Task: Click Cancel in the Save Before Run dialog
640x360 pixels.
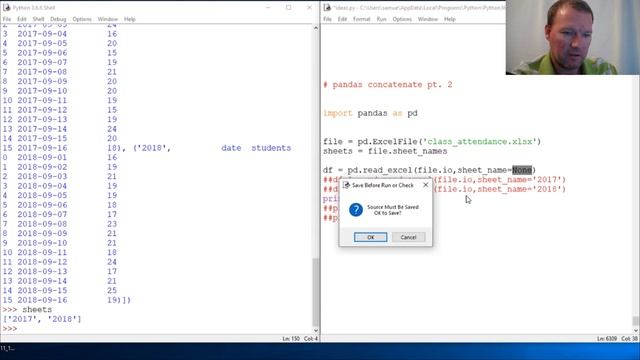Action: pyautogui.click(x=408, y=237)
